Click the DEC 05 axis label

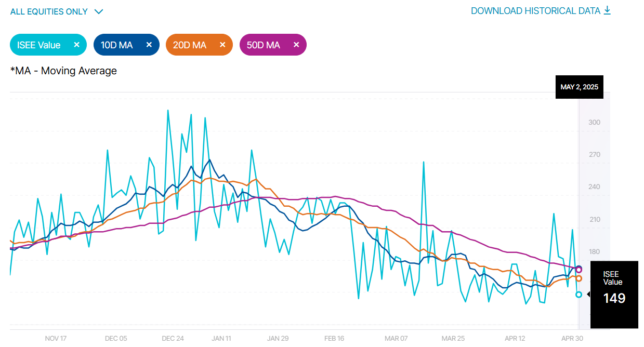click(116, 338)
